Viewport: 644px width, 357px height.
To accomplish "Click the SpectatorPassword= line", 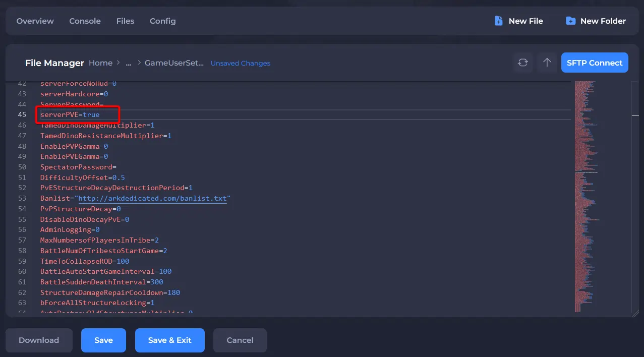I will 78,167.
